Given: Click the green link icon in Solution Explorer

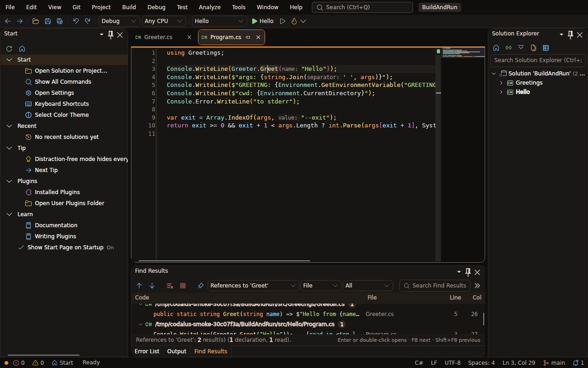Looking at the screenshot, I should coord(509,48).
